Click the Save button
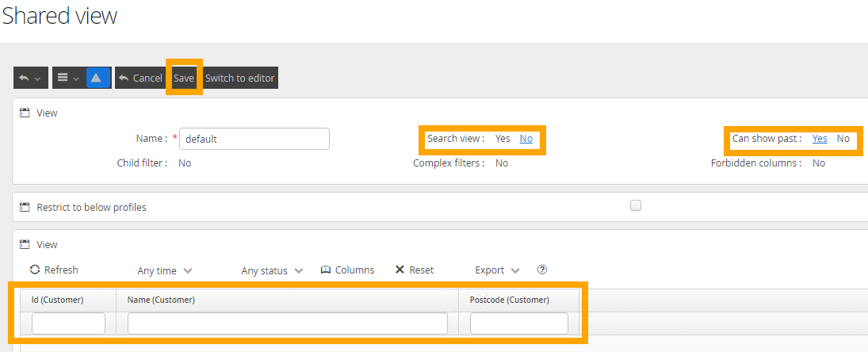The width and height of the screenshot is (868, 352). tap(184, 78)
